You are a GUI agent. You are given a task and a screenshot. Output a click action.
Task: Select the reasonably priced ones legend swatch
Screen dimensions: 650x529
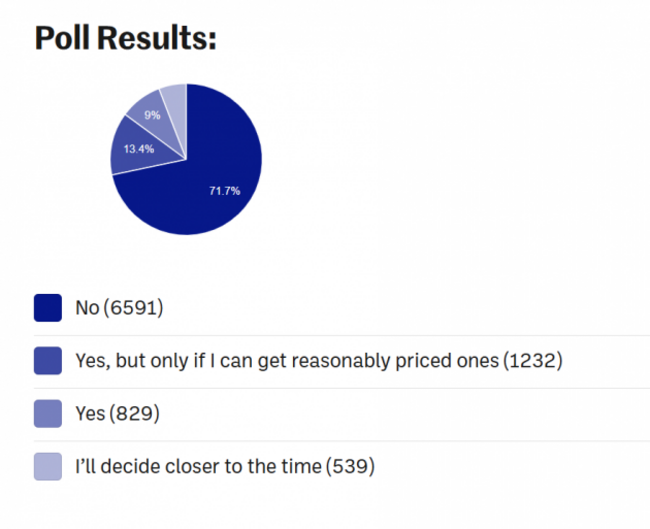pos(48,361)
